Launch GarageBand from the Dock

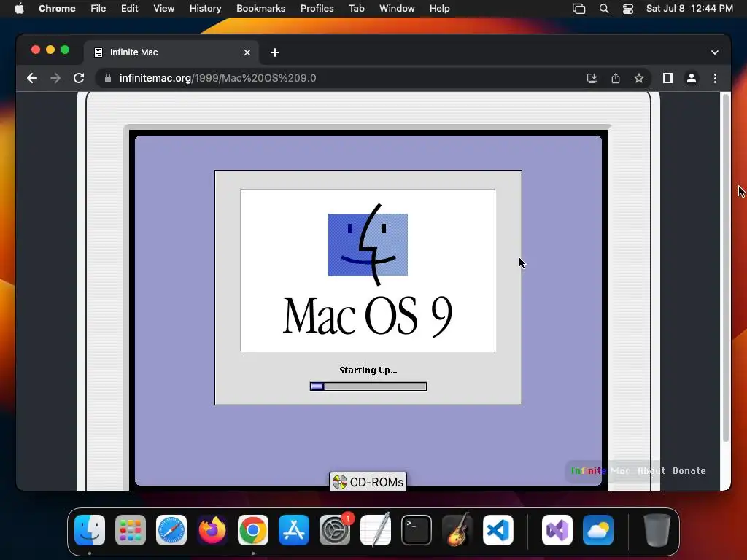[x=457, y=530]
